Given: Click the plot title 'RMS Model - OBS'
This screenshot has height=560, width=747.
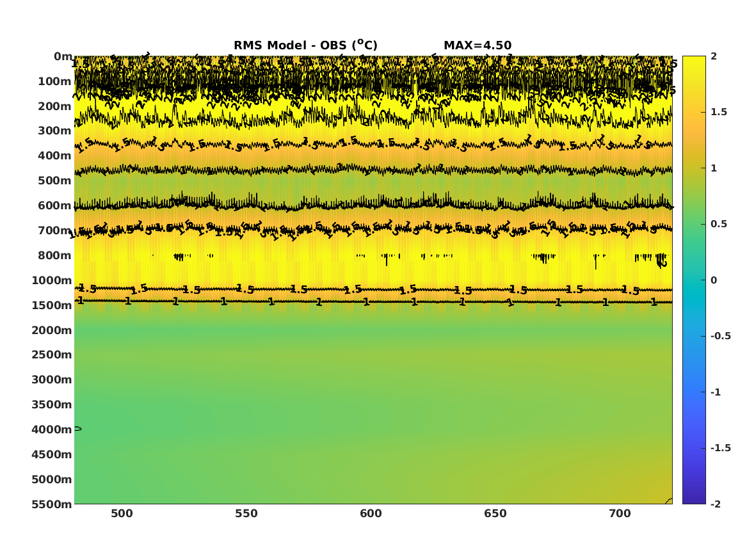Looking at the screenshot, I should pyautogui.click(x=305, y=45).
